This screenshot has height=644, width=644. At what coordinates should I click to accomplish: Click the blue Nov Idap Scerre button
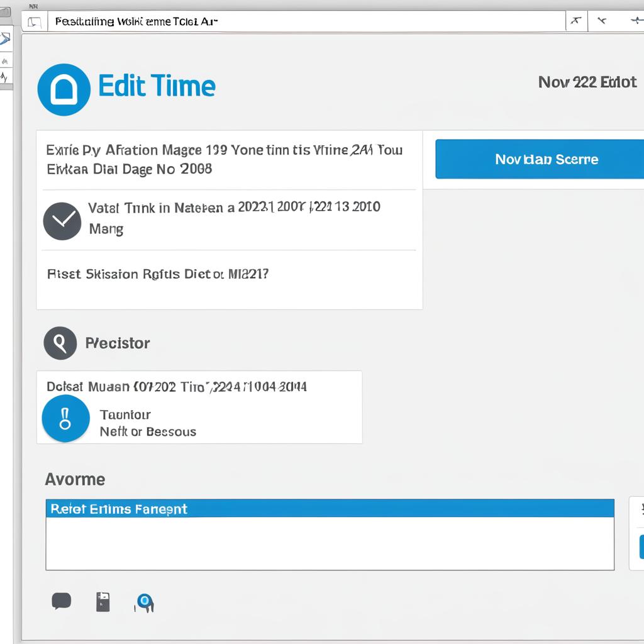coord(540,159)
